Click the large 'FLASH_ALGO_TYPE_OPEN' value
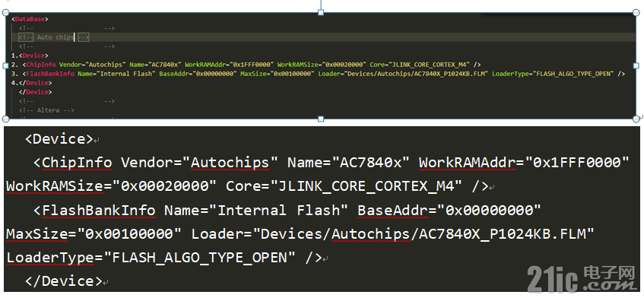 click(199, 258)
